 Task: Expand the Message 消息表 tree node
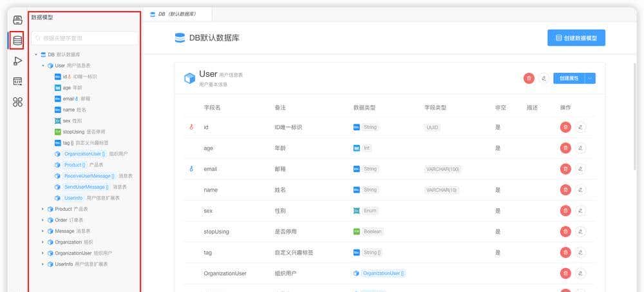tap(43, 231)
